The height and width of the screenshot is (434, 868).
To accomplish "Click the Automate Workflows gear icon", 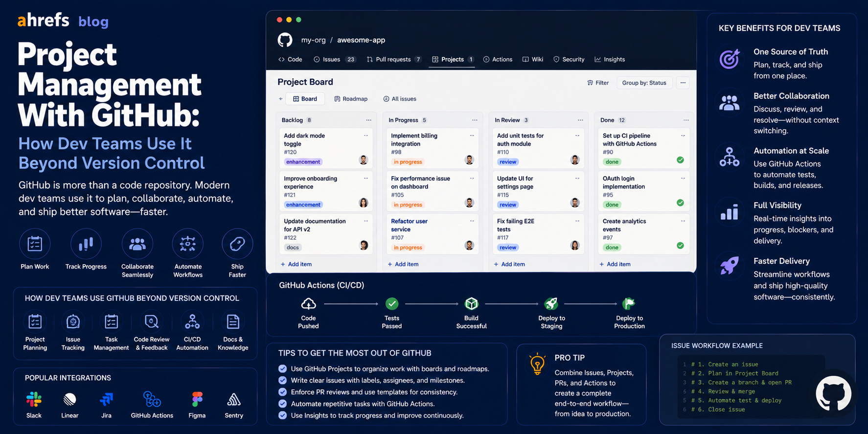I will pyautogui.click(x=188, y=244).
